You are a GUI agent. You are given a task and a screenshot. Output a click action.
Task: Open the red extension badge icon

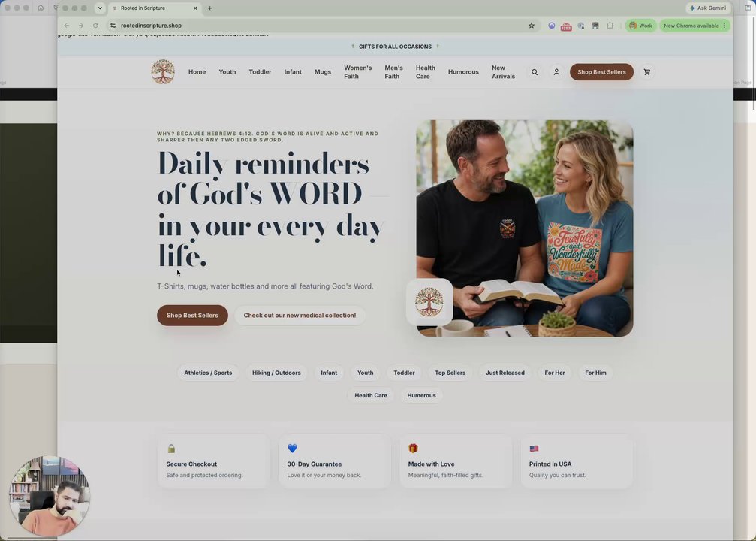tap(566, 26)
